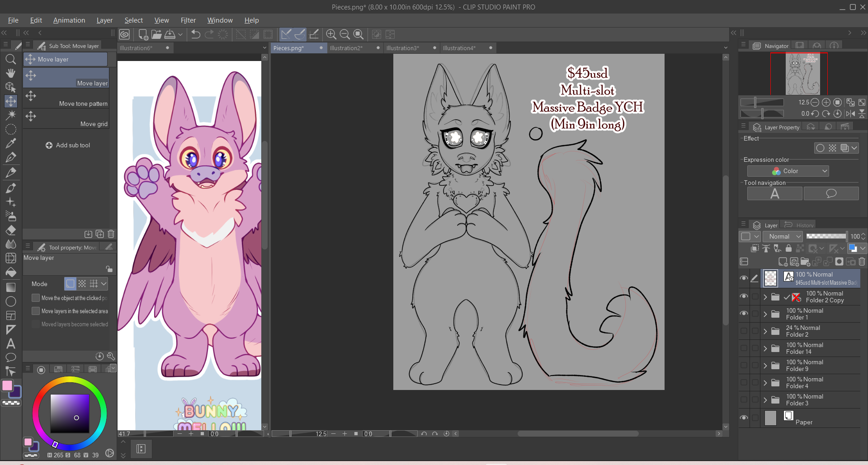Toggle Snap to grid toolbar icon
The image size is (868, 465).
(x=314, y=34)
